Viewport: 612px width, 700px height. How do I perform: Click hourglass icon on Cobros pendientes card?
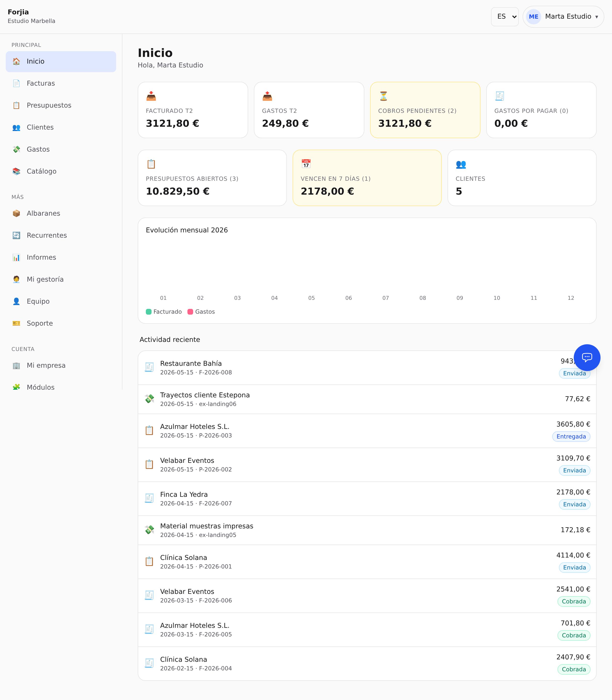coord(383,96)
